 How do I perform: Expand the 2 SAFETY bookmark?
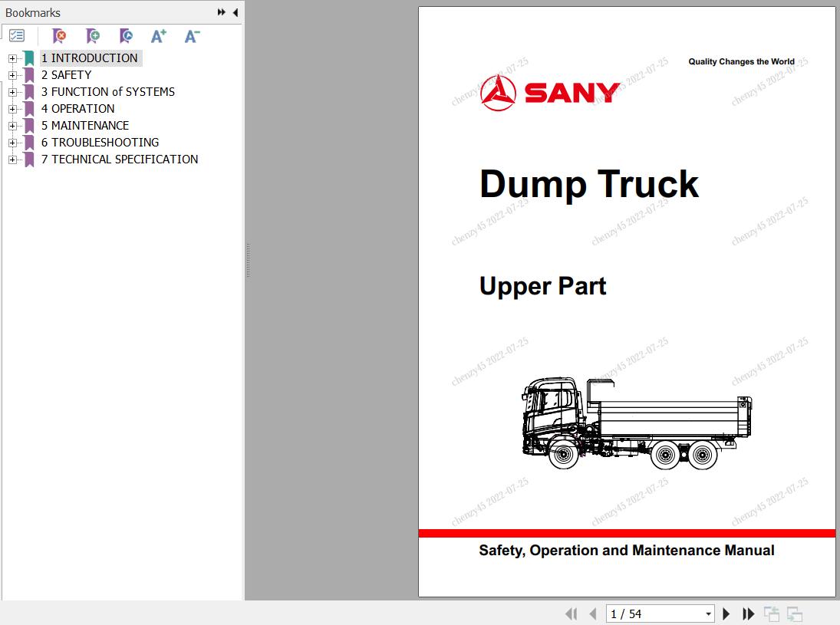pos(12,75)
